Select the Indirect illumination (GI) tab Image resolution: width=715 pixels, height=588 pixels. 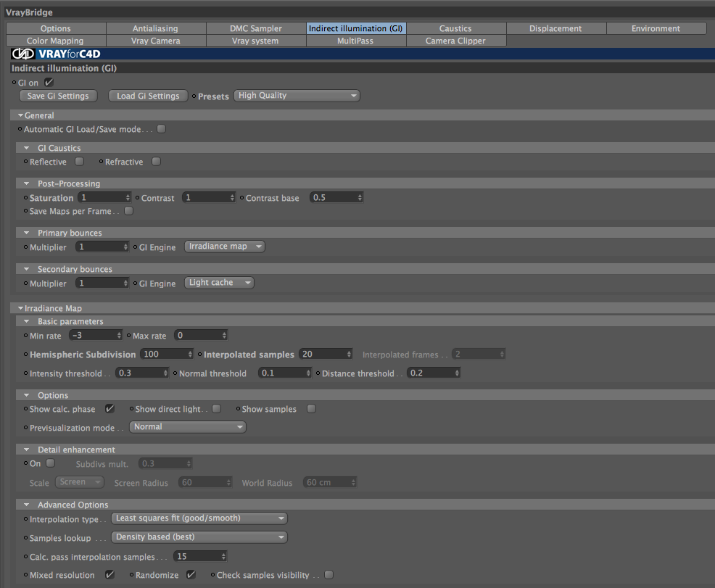355,28
